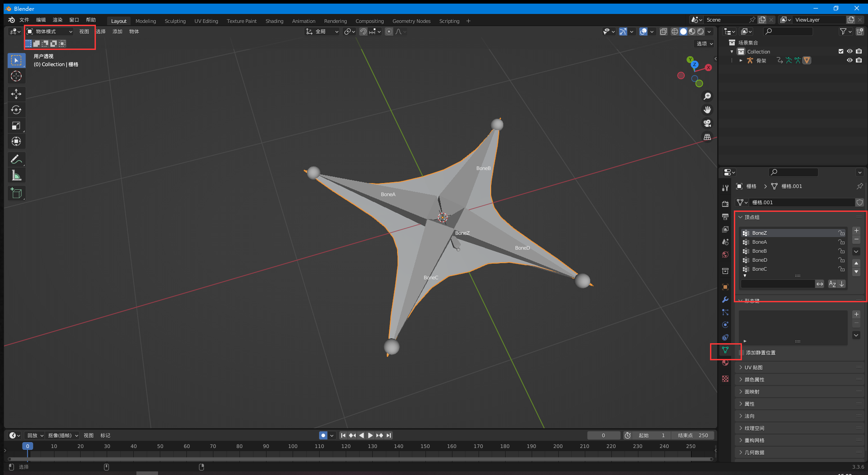Play animation forward in timeline
868x475 pixels.
pos(370,435)
